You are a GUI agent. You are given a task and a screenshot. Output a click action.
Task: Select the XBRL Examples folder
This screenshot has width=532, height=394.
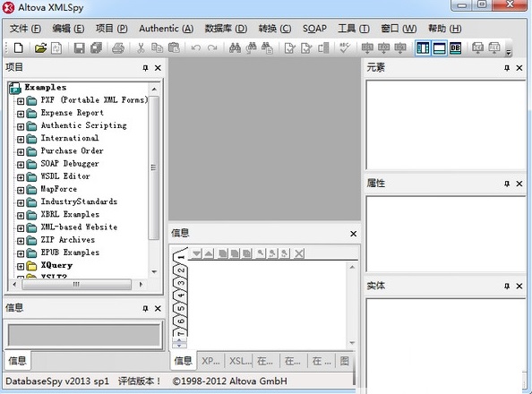70,215
